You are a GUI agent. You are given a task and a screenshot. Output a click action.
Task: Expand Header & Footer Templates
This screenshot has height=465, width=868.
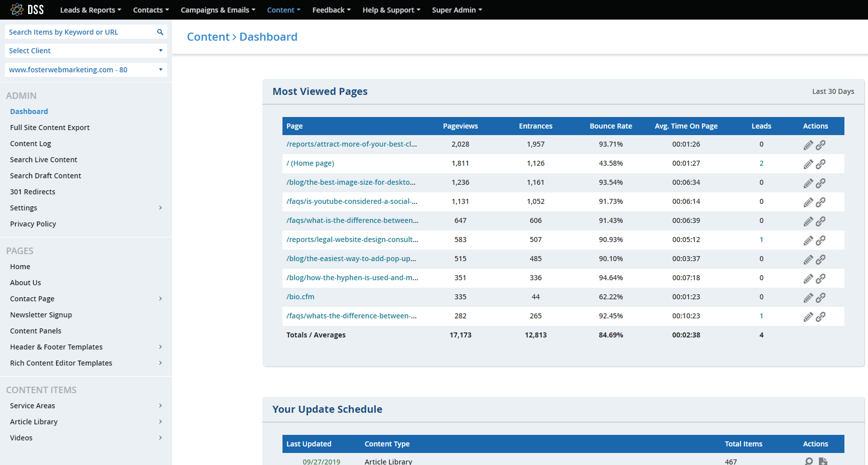tap(86, 347)
